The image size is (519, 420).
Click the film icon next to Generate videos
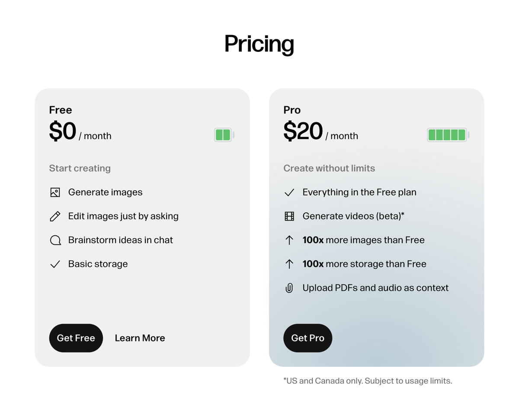(x=289, y=216)
